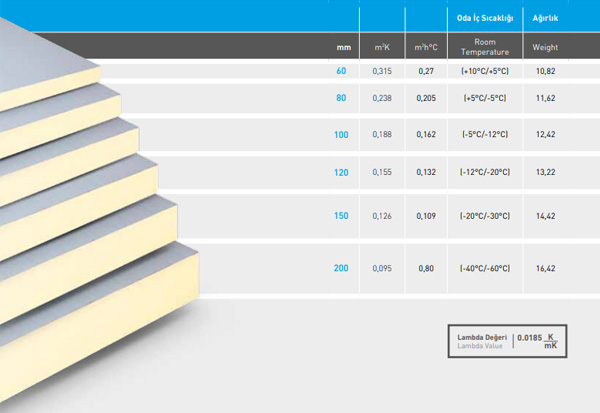600x413 pixels.
Task: Click the 'mm' thickness column header
Action: pyautogui.click(x=342, y=47)
